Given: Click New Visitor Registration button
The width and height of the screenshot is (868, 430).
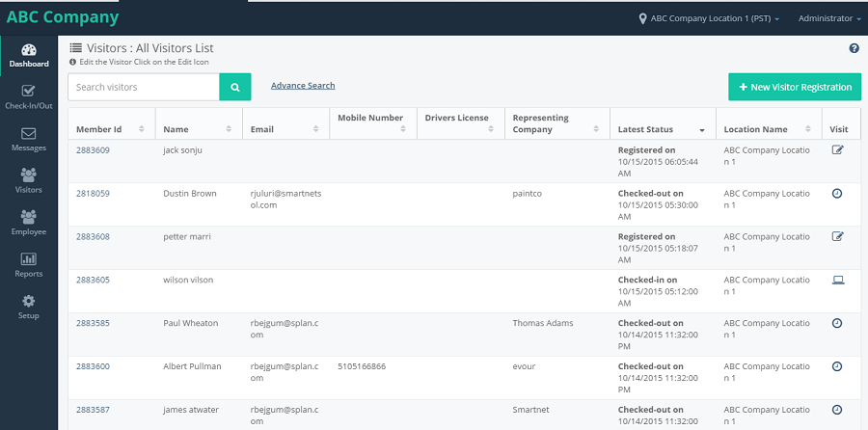Looking at the screenshot, I should (x=795, y=87).
